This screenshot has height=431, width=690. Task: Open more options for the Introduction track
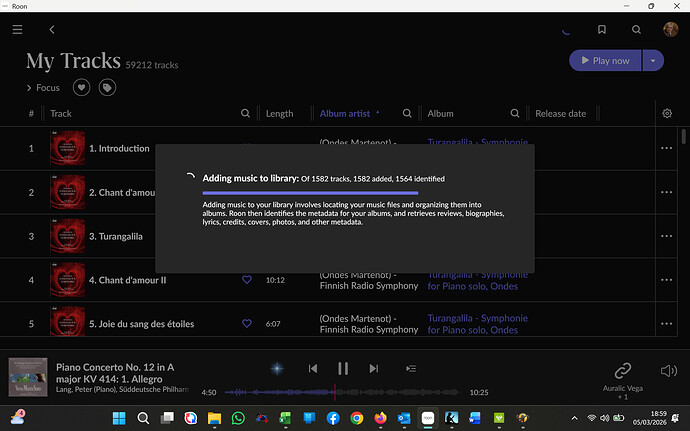coord(667,149)
